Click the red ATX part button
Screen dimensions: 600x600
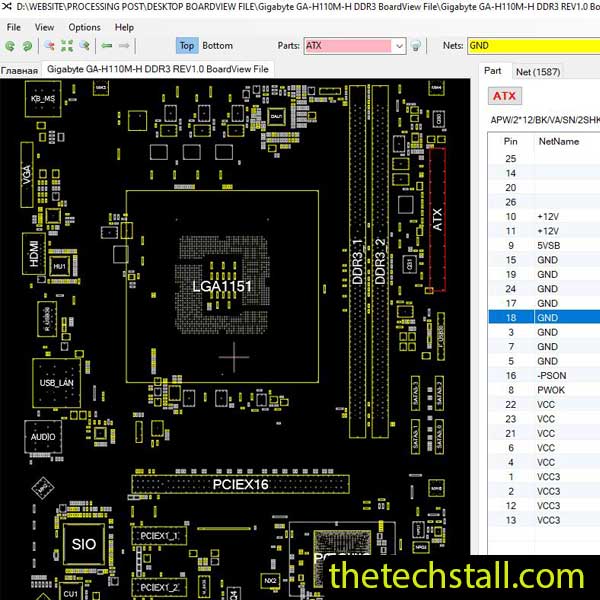505,96
